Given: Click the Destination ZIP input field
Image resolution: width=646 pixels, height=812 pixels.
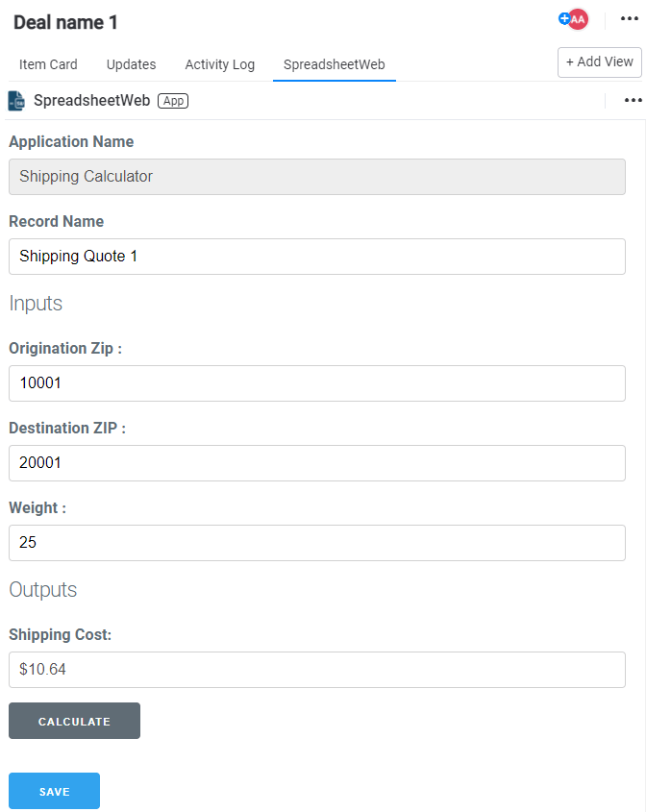Looking at the screenshot, I should (317, 463).
